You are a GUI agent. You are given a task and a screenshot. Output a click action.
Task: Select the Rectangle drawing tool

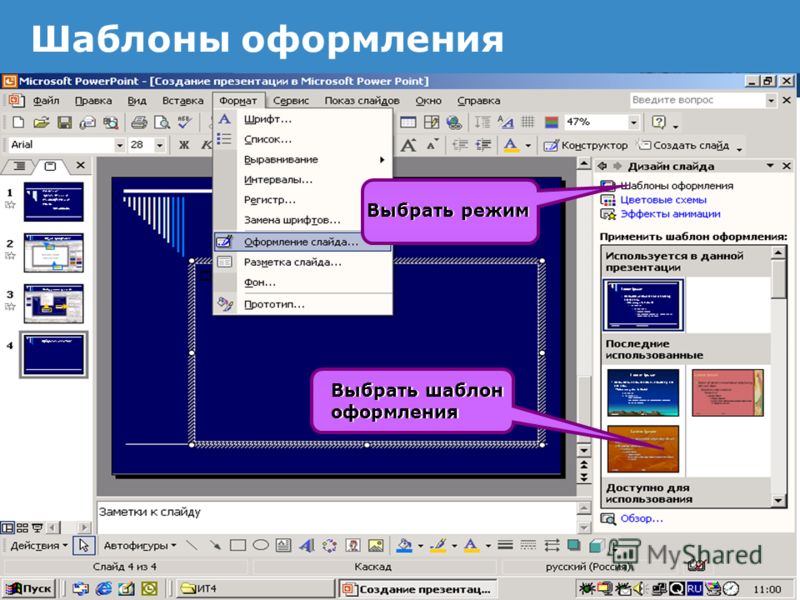(238, 545)
